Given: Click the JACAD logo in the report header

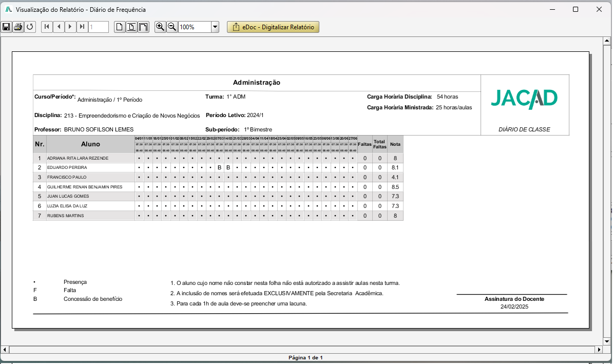Looking at the screenshot, I should coord(524,99).
